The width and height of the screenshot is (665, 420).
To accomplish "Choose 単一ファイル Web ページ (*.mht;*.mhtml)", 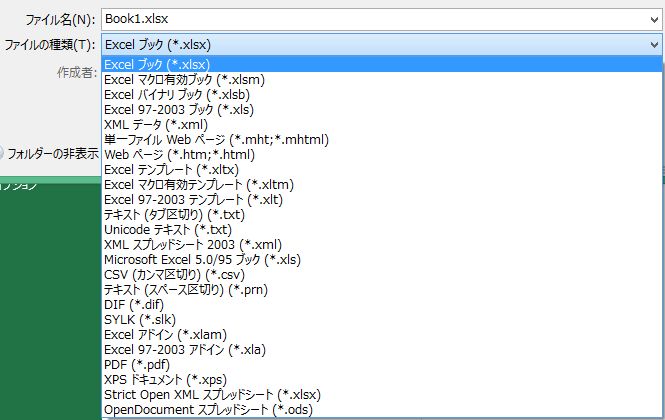I will (x=382, y=140).
